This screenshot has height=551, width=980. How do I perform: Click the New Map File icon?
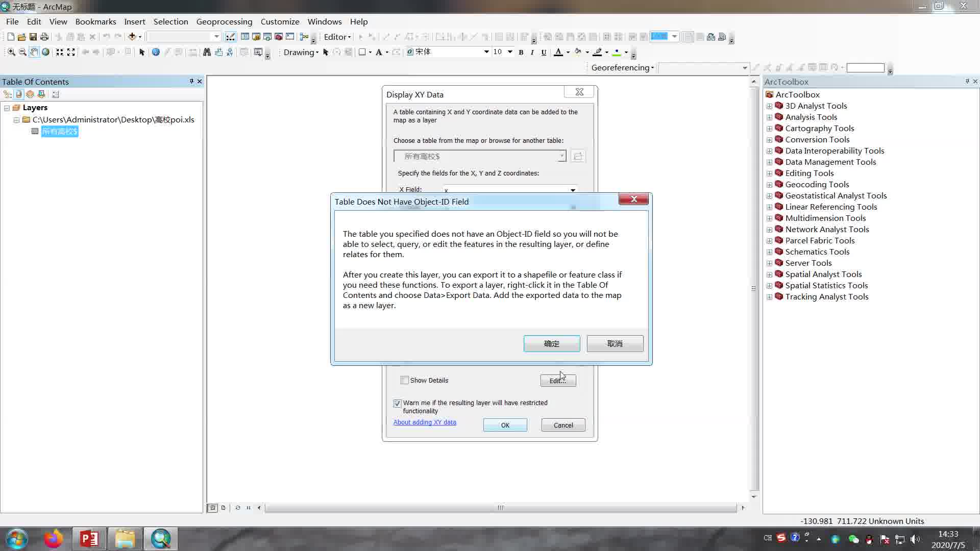11,37
